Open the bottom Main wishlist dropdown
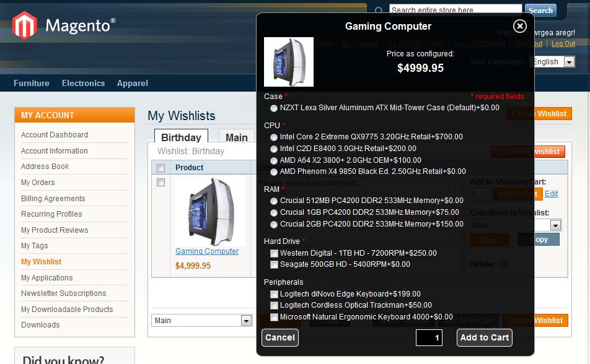Image resolution: width=590 pixels, height=364 pixels. (x=201, y=321)
